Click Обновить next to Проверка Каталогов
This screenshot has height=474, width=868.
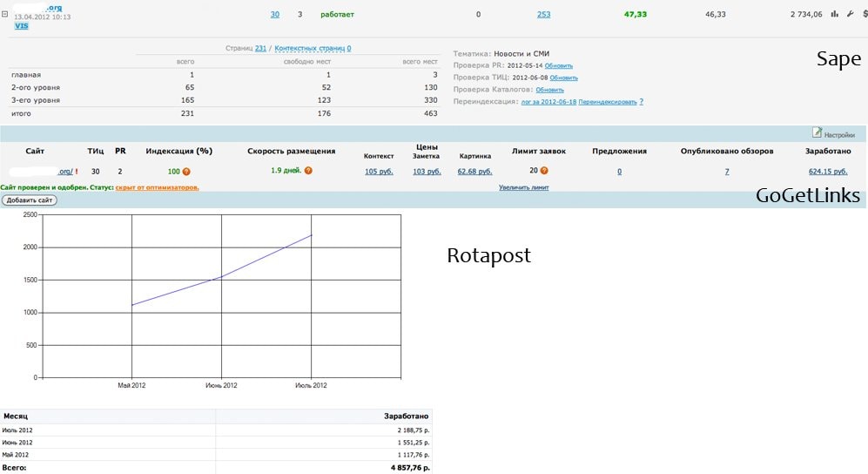pos(549,90)
